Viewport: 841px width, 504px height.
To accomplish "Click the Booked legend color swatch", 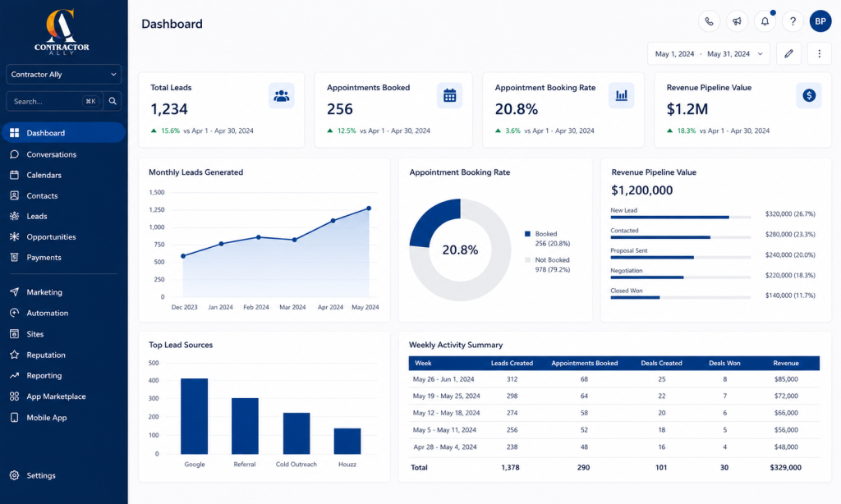I will point(527,234).
